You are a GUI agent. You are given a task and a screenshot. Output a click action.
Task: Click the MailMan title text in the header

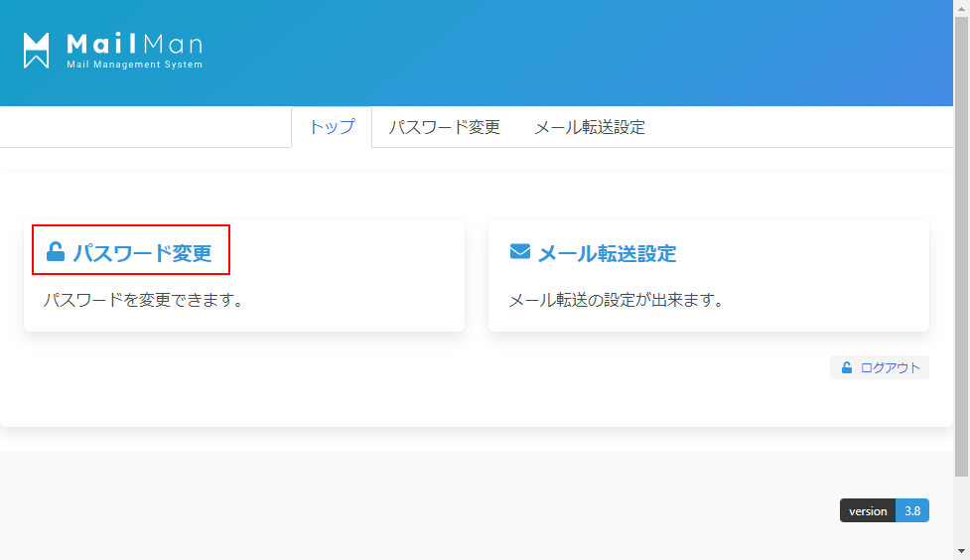pyautogui.click(x=134, y=44)
